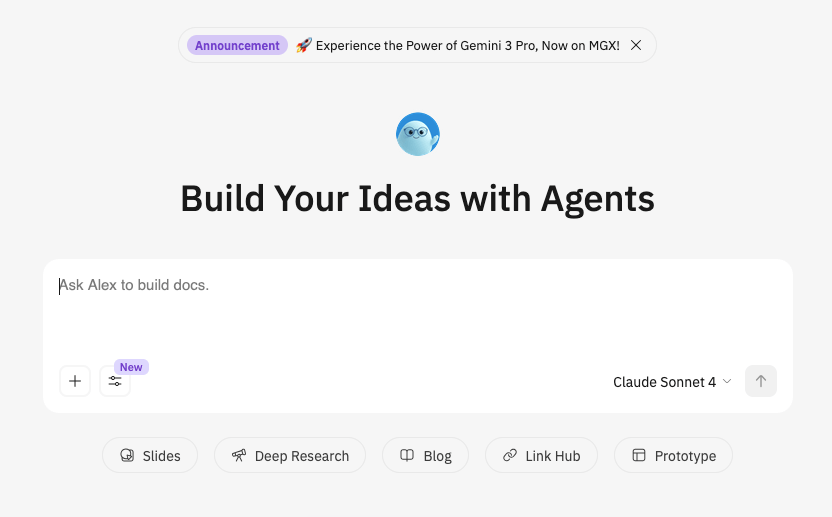
Task: Click the New badge above settings
Action: [131, 367]
